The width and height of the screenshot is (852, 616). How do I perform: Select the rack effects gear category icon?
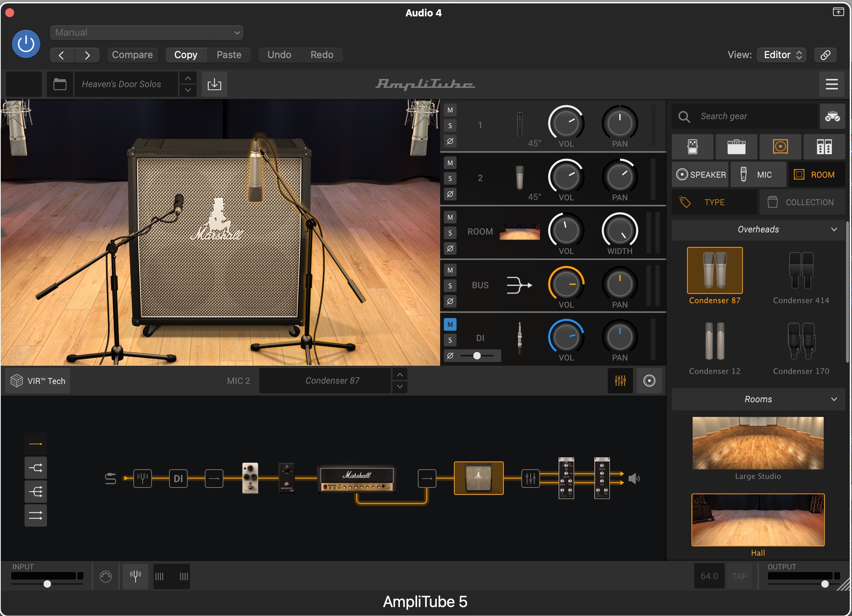[x=824, y=147]
